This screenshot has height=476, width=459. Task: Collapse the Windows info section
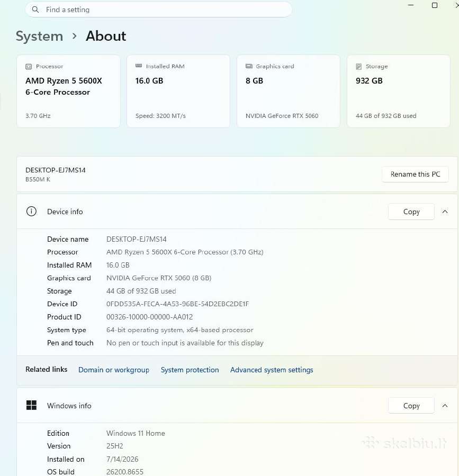[445, 406]
